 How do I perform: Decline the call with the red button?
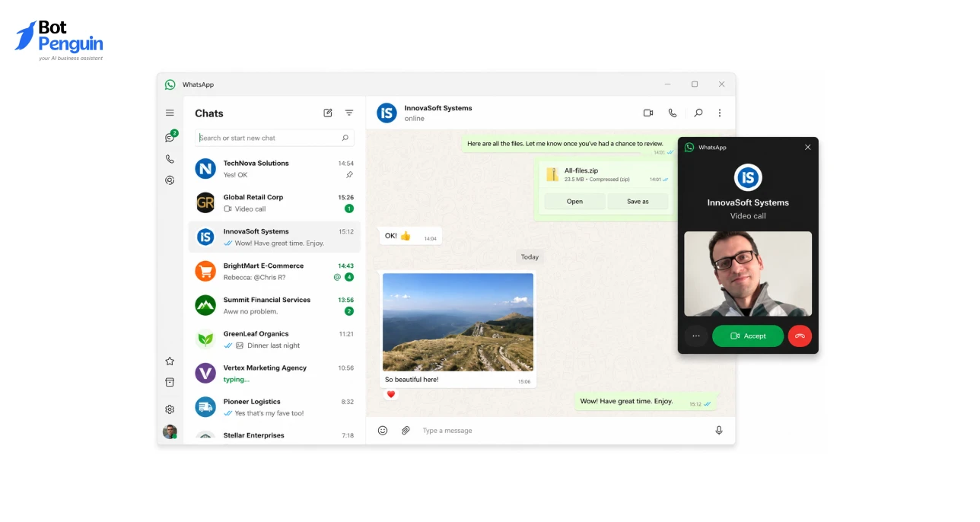coord(800,336)
